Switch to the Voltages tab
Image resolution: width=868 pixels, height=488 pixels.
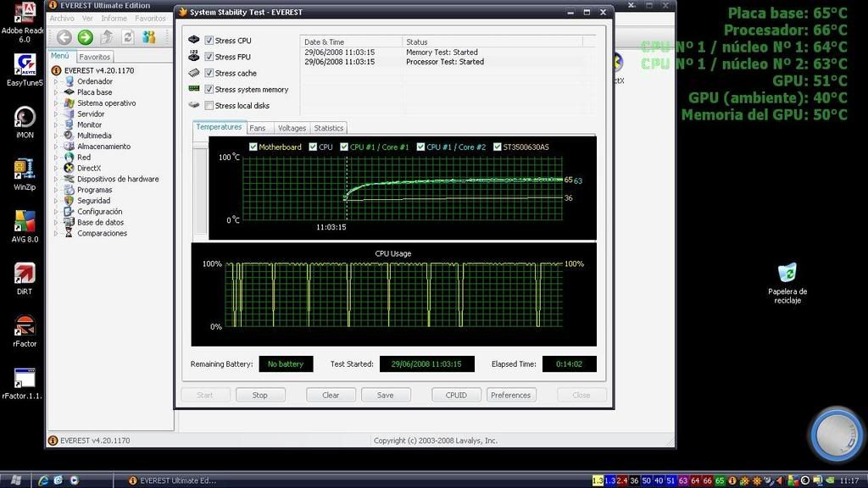(292, 128)
